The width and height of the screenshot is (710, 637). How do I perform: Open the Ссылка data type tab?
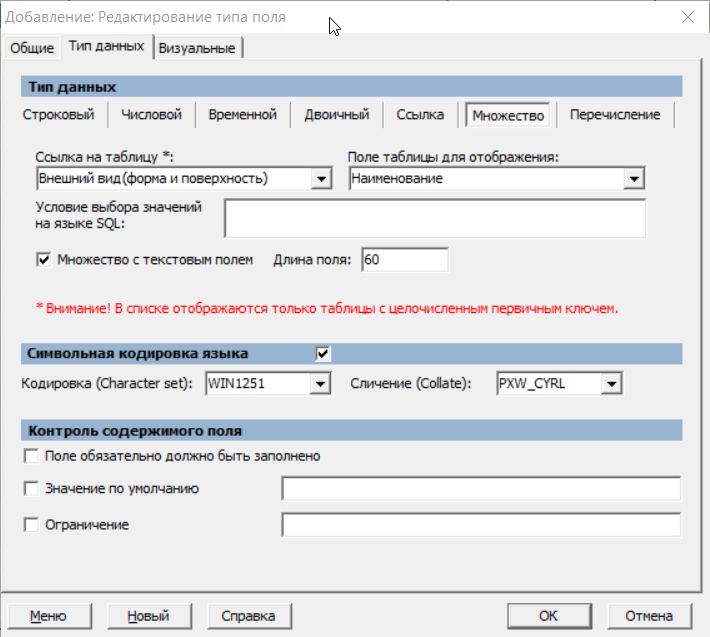tap(420, 115)
